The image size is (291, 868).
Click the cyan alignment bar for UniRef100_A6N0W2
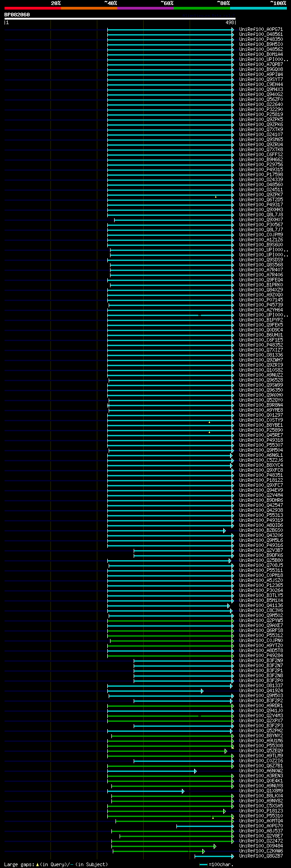(152, 771)
